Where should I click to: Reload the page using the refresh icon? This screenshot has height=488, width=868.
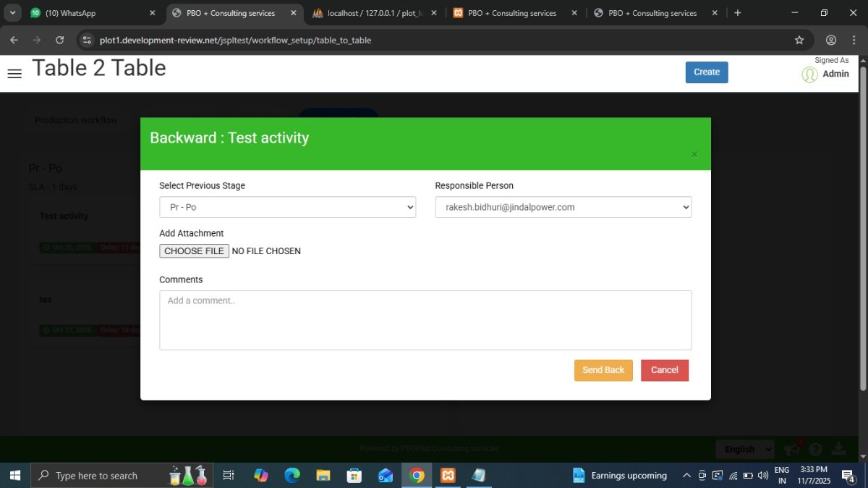[x=59, y=41]
